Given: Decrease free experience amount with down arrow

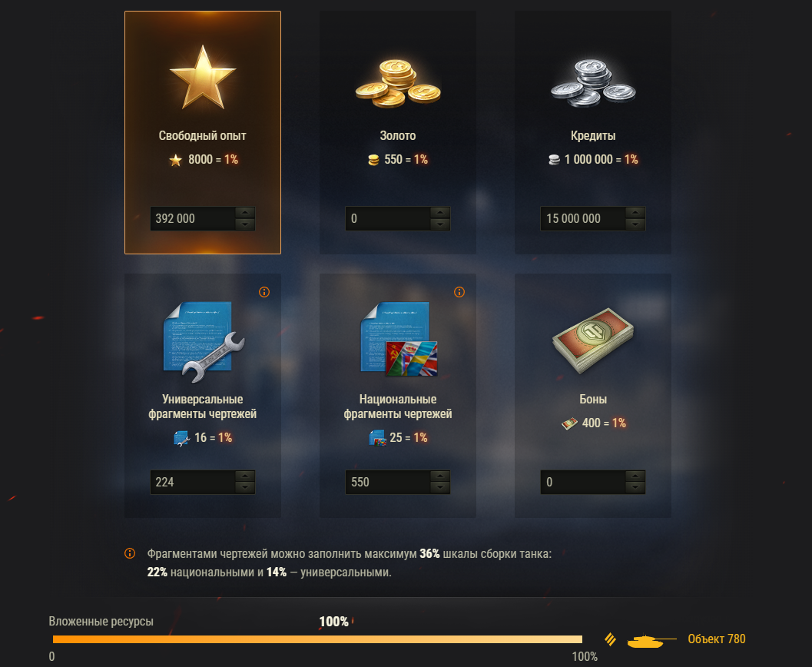Looking at the screenshot, I should [245, 224].
